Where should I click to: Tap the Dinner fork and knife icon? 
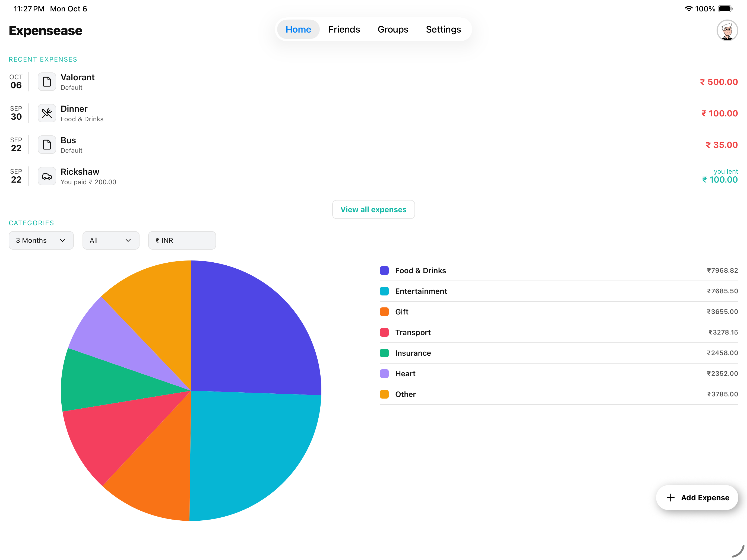[x=47, y=113]
